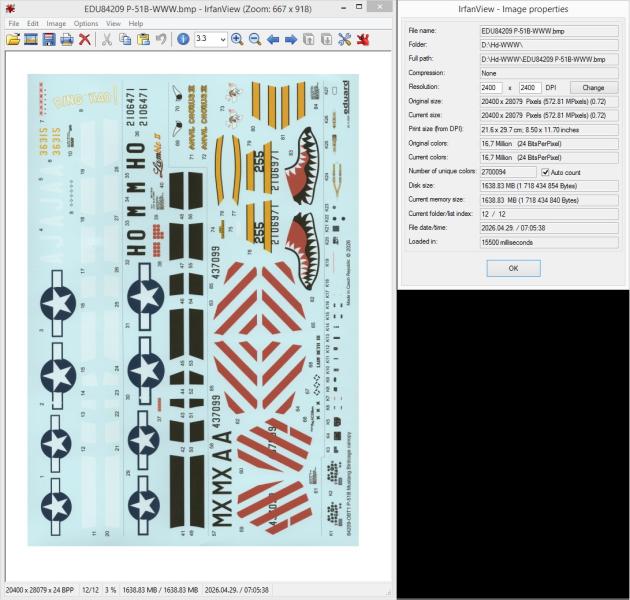Open About via the red IrfanView mascot icon

click(x=362, y=39)
